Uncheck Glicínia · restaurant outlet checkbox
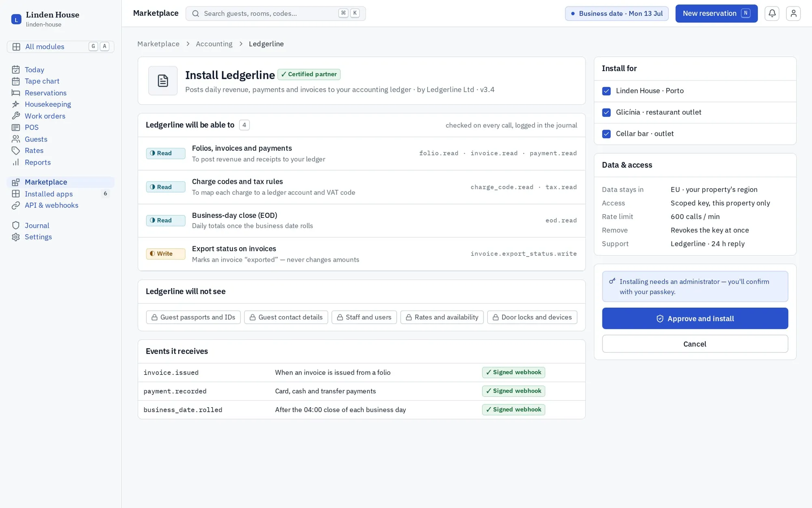This screenshot has height=508, width=812. (x=607, y=113)
